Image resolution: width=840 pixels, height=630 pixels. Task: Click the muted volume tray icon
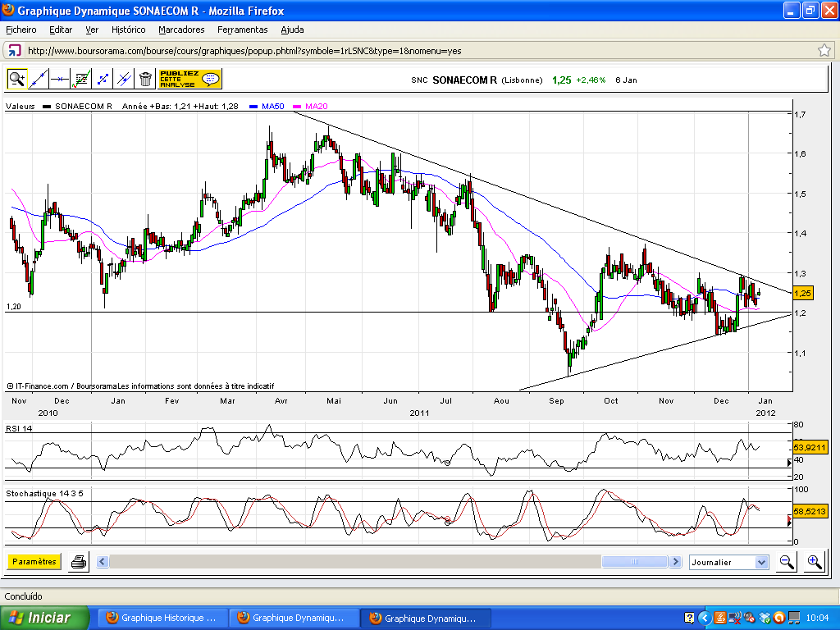[749, 619]
